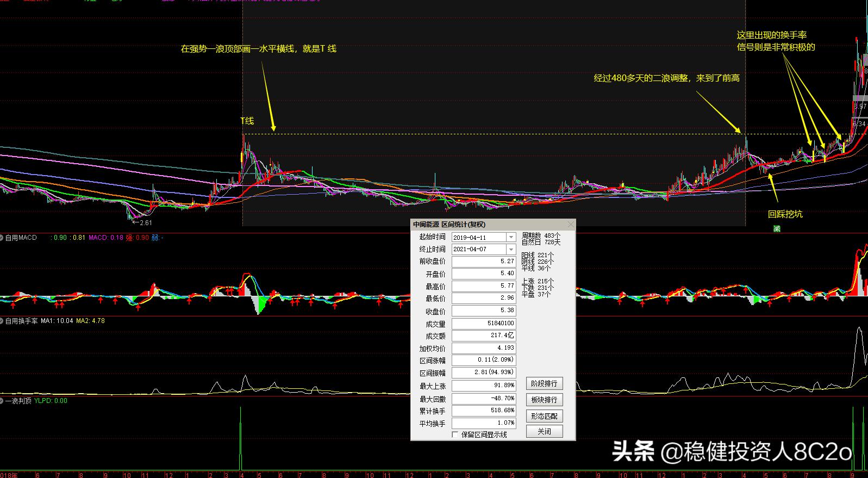Click the 自用MACD indicator settings icon
868x478 pixels.
tap(2, 238)
